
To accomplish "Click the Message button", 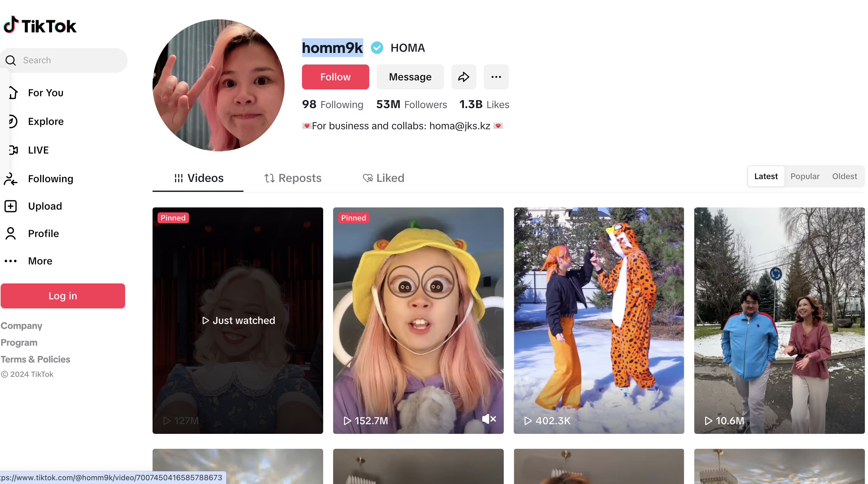I will [x=410, y=77].
